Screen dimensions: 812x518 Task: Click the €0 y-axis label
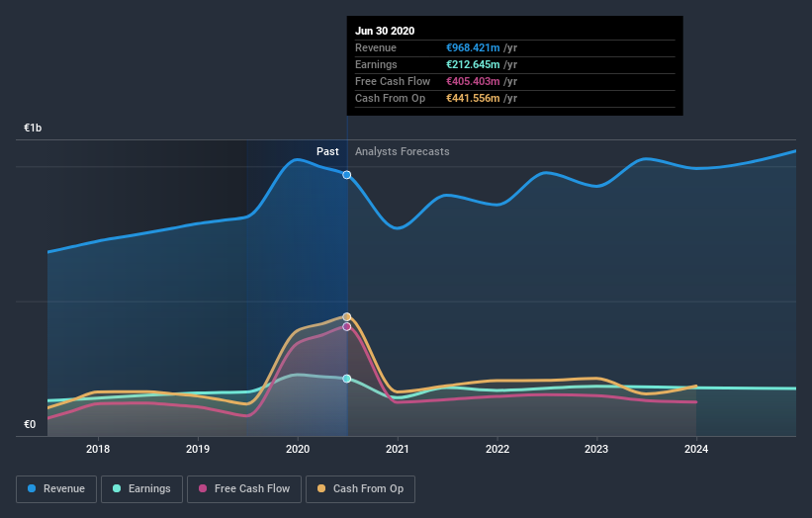click(x=30, y=424)
